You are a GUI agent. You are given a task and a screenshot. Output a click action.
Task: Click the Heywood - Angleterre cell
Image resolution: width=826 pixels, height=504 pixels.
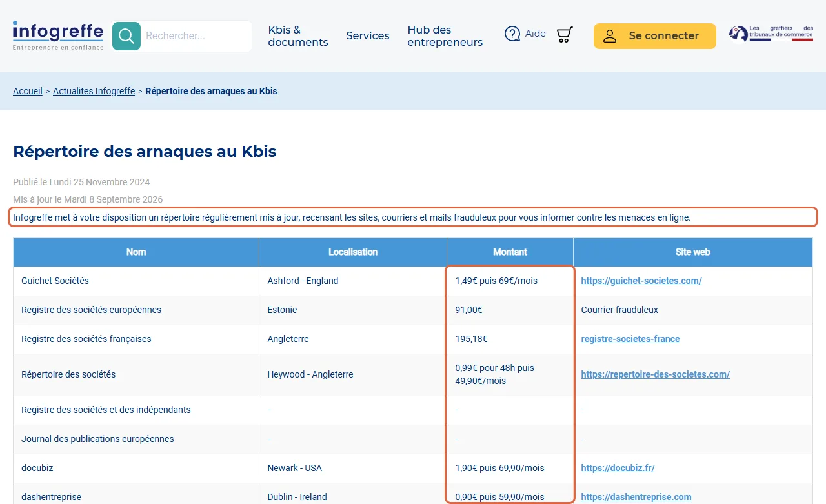353,375
